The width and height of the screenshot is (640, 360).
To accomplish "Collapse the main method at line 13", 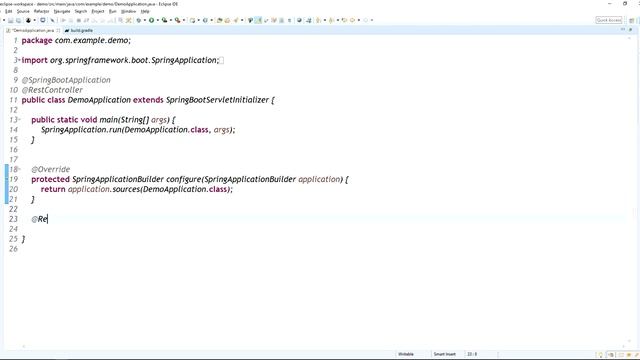I will click(19, 120).
